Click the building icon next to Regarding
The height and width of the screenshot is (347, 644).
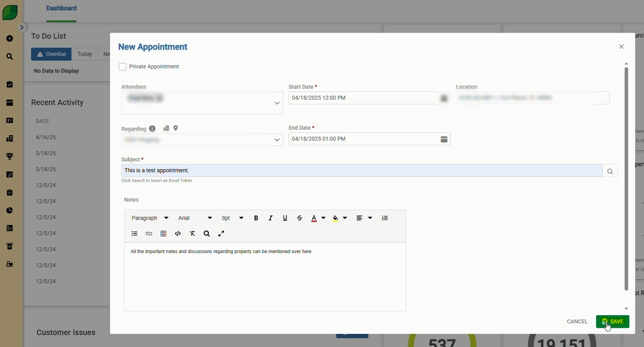[x=166, y=128]
